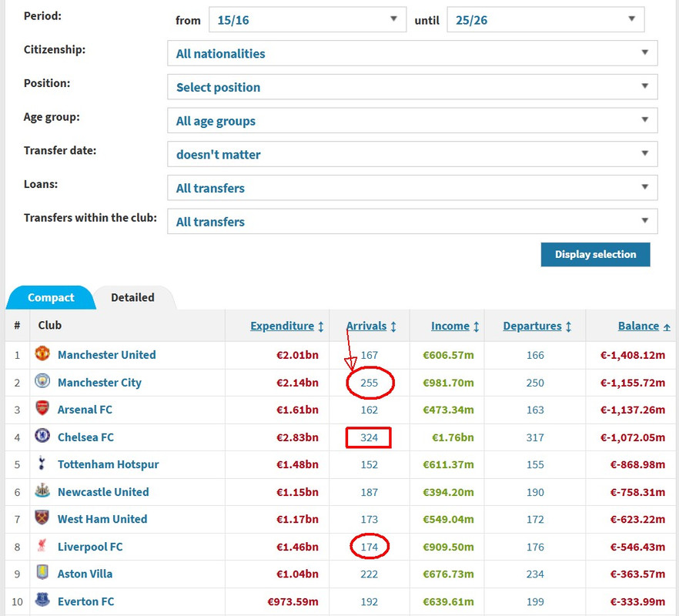Click Everton's arrivals count 192
This screenshot has height=616, width=679.
coord(369,601)
